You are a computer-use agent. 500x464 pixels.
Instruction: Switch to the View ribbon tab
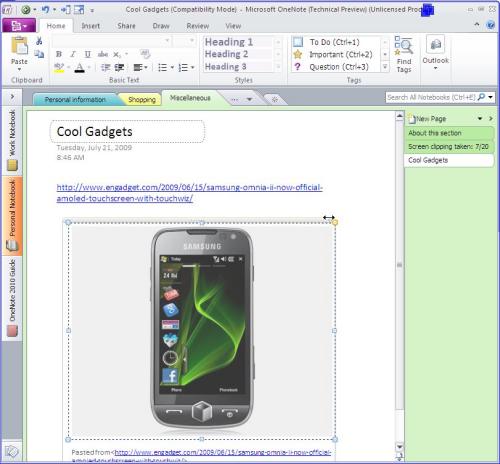click(233, 26)
